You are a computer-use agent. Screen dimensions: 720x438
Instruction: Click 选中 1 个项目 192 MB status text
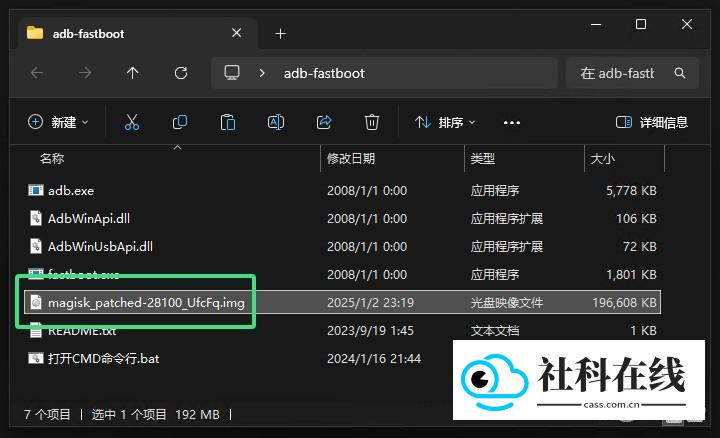tap(155, 415)
